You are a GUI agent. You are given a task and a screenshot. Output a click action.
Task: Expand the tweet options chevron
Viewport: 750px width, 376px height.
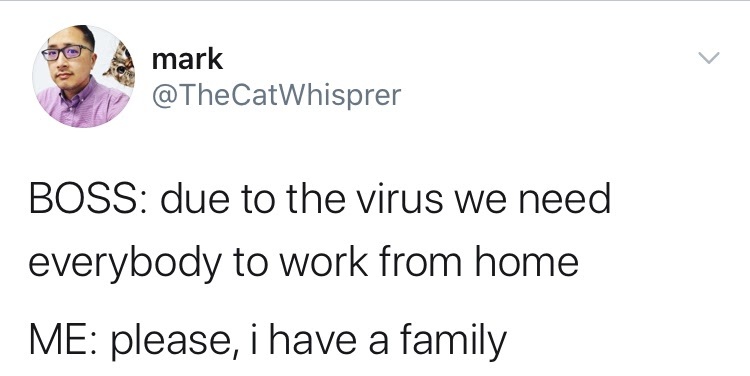pyautogui.click(x=708, y=58)
